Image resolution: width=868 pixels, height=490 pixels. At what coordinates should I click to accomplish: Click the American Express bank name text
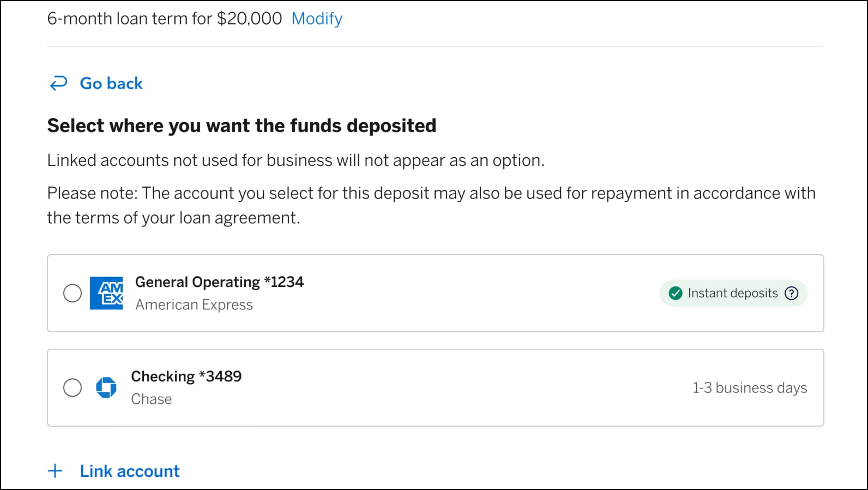coord(194,305)
